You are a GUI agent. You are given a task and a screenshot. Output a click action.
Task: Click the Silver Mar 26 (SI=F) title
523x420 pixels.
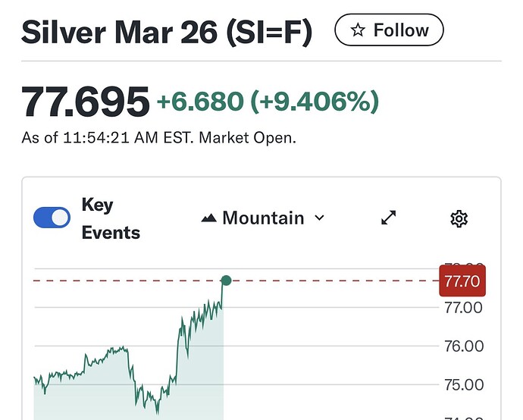click(x=167, y=32)
